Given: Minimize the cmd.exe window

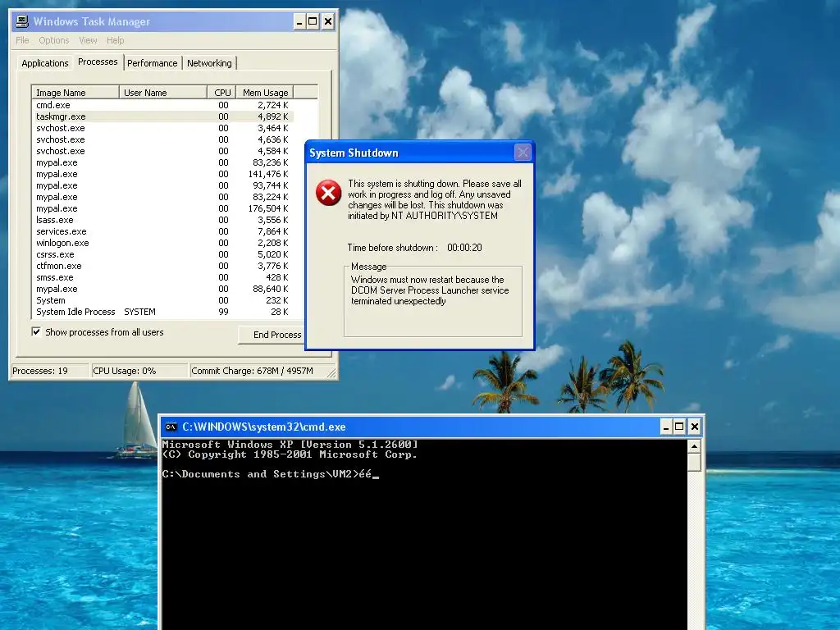Looking at the screenshot, I should (666, 427).
